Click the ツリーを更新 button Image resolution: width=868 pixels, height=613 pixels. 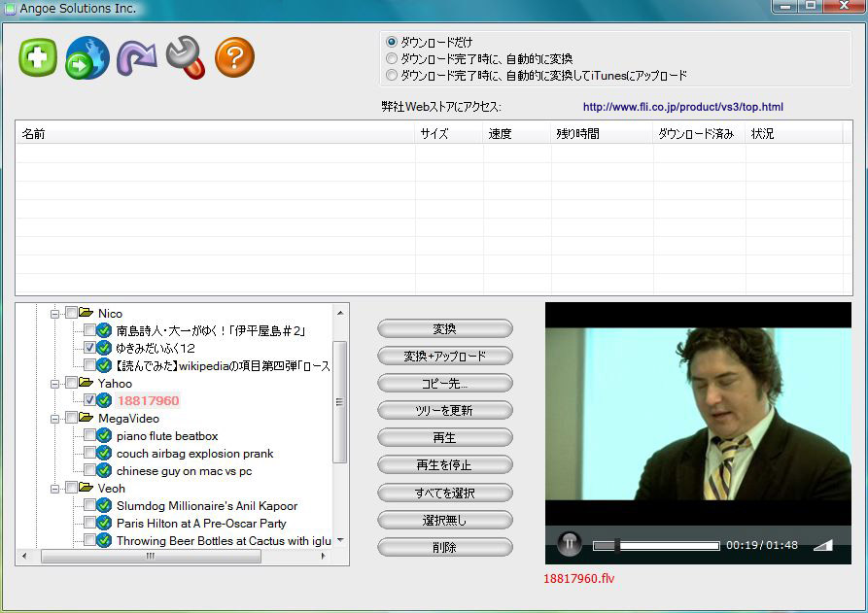444,410
